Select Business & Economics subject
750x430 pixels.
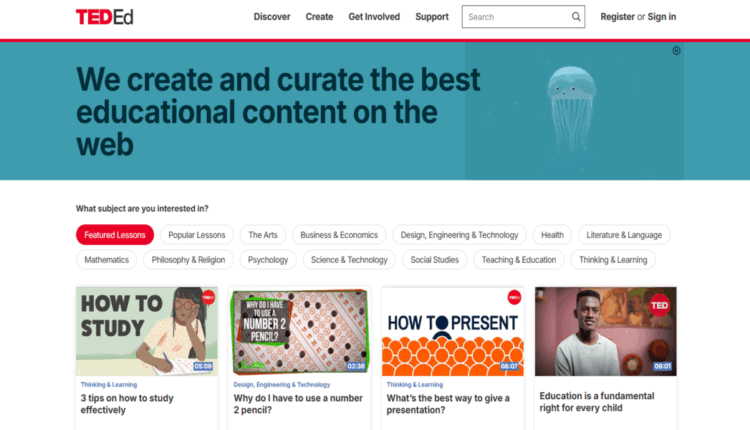tap(339, 235)
